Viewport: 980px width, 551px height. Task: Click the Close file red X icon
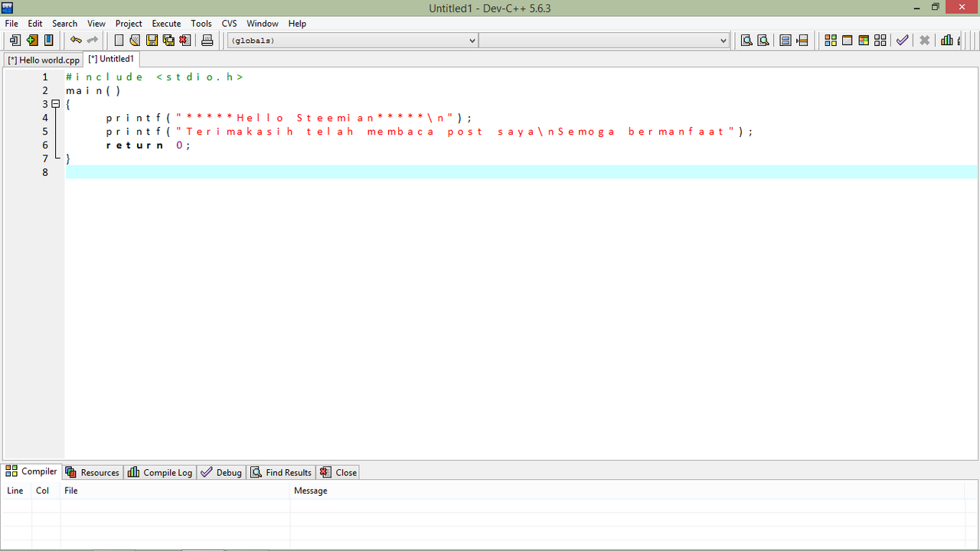pyautogui.click(x=185, y=41)
